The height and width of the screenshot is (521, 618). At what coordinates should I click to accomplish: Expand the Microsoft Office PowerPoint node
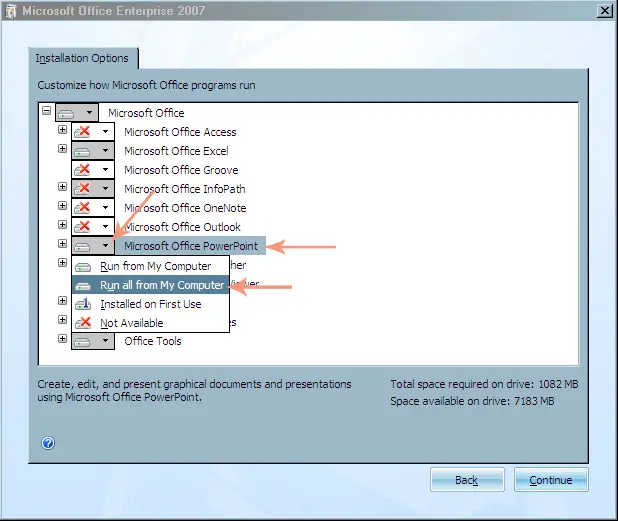pyautogui.click(x=62, y=243)
